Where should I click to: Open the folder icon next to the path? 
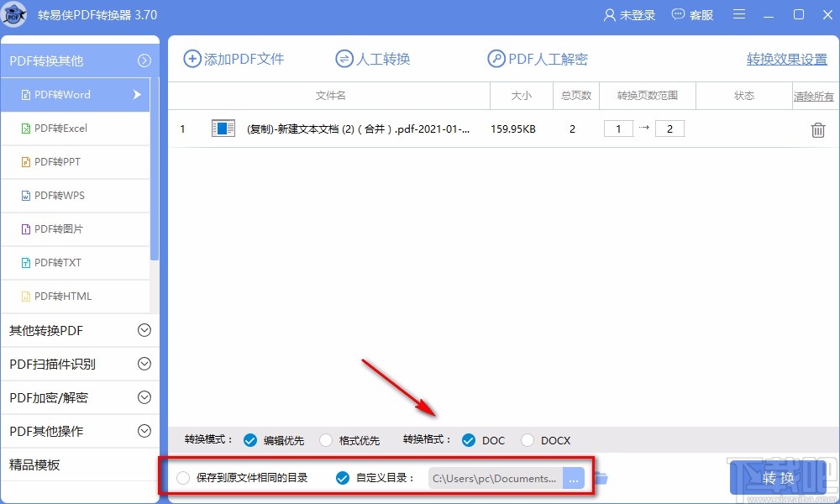click(601, 476)
